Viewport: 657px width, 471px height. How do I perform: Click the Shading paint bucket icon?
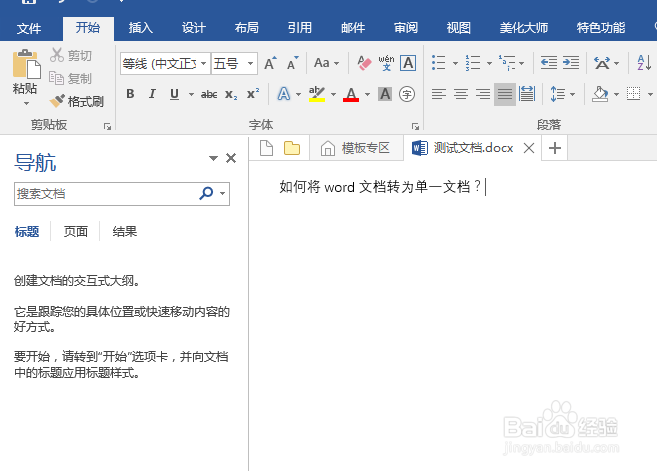[600, 94]
